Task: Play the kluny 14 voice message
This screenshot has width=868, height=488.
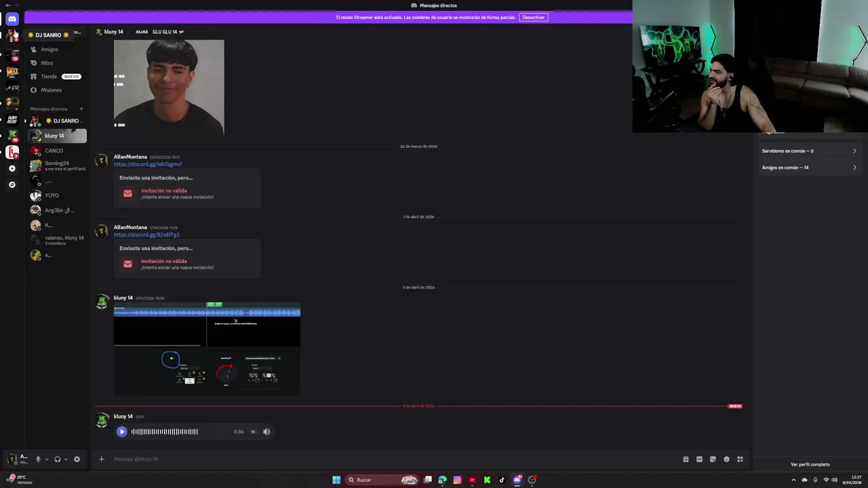Action: [x=122, y=432]
